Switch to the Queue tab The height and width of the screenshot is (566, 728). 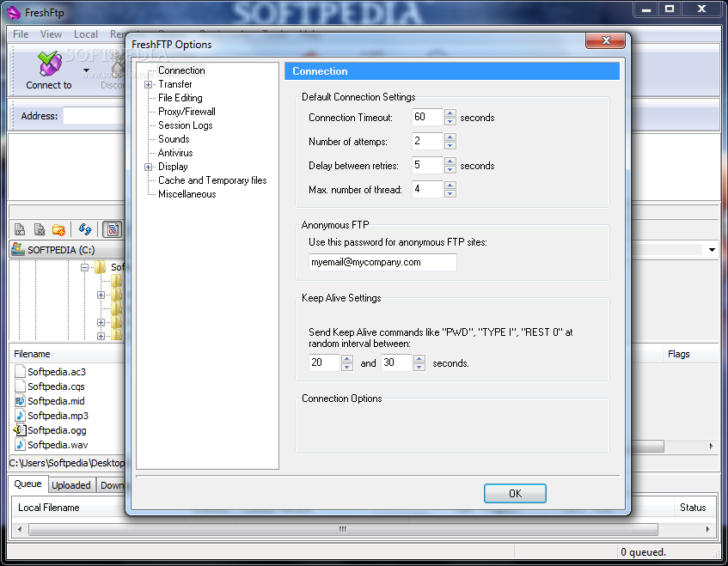coord(28,484)
